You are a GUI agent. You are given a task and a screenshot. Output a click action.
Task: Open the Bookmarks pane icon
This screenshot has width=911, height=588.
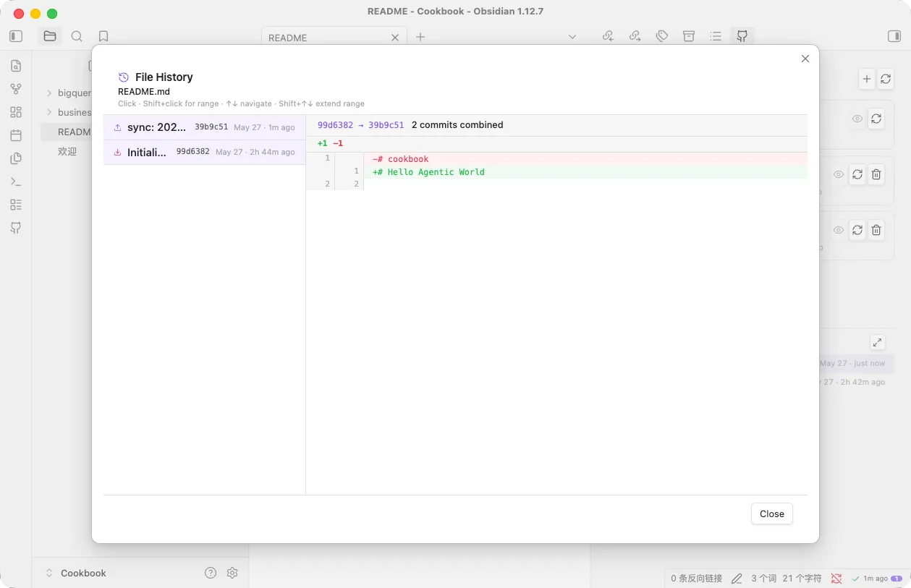[x=103, y=36]
